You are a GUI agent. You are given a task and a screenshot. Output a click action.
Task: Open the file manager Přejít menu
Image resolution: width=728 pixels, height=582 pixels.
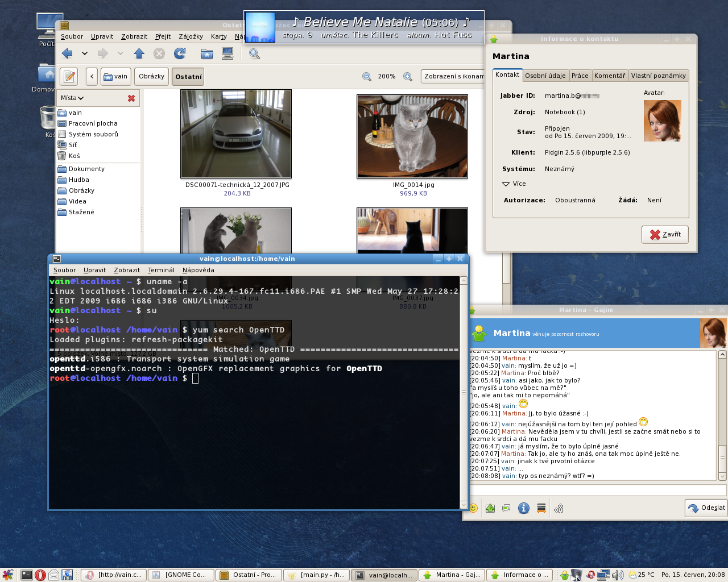[163, 36]
